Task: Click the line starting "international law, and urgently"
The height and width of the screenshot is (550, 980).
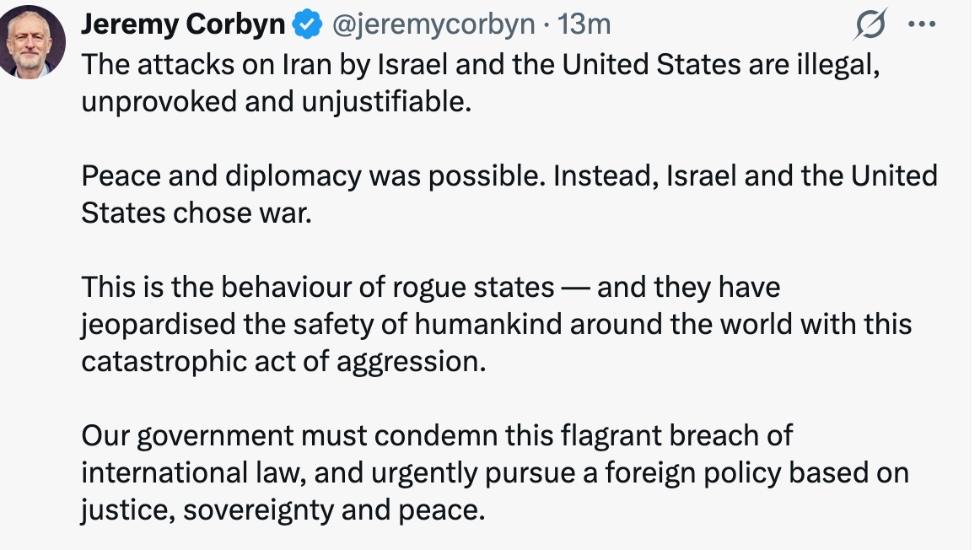Action: (494, 472)
